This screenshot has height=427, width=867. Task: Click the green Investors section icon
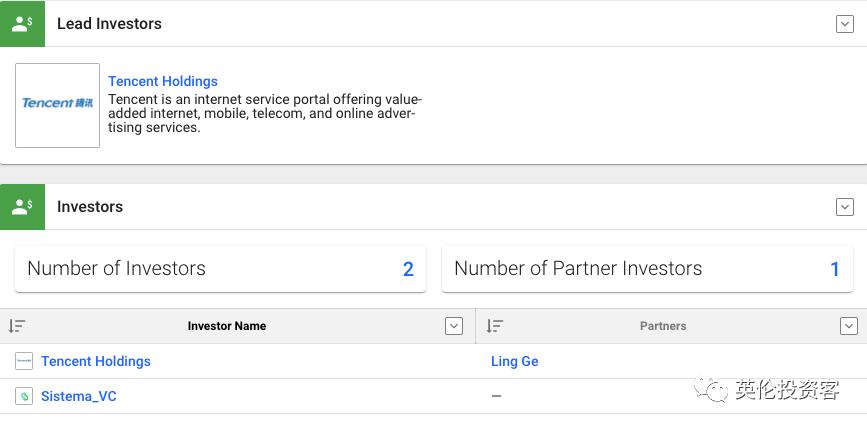pos(22,207)
